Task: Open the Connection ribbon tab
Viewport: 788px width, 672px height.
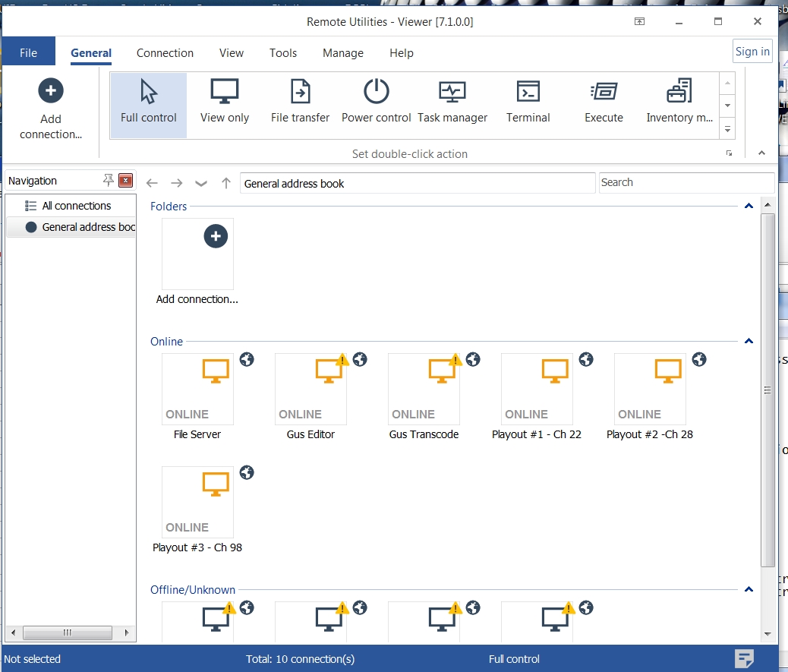Action: pos(165,53)
